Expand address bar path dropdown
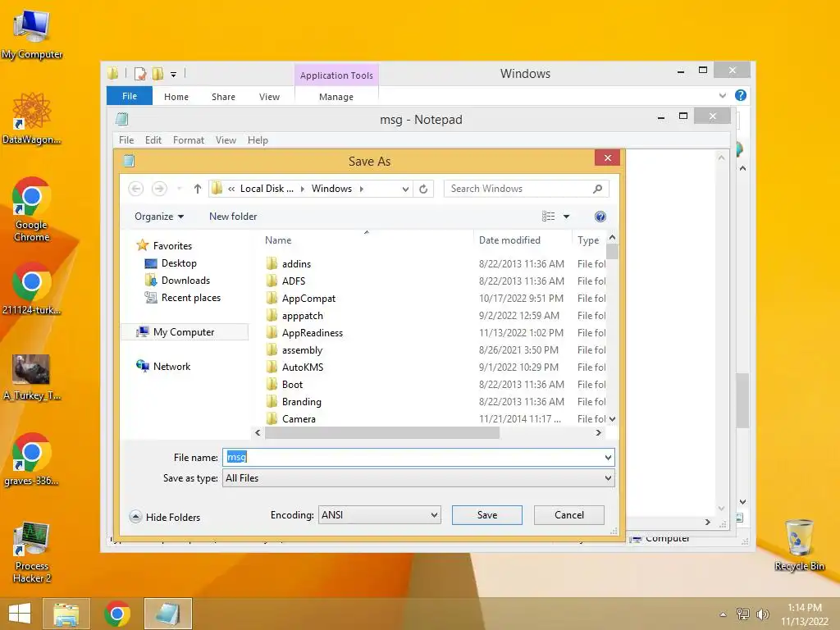The image size is (840, 630). 405,189
